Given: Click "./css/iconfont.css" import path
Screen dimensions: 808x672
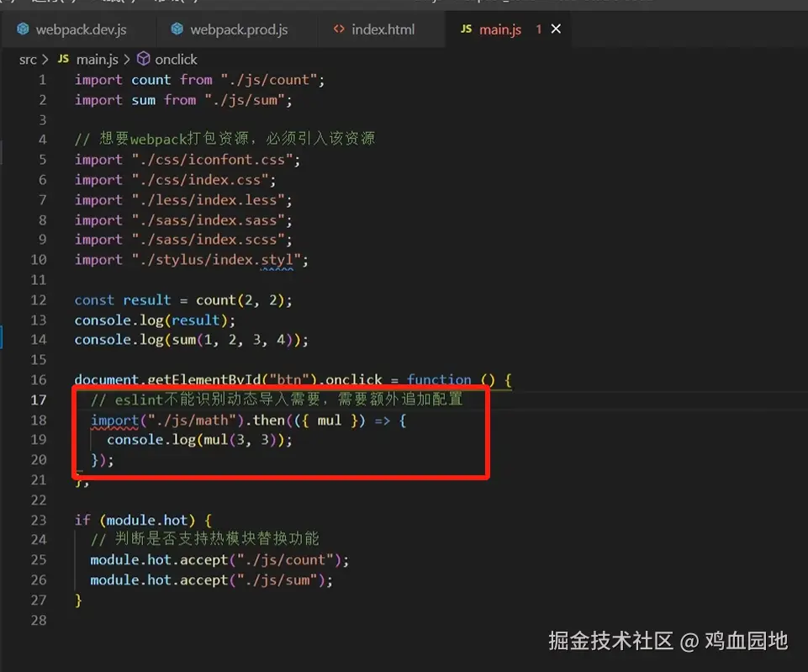Looking at the screenshot, I should click(212, 160).
